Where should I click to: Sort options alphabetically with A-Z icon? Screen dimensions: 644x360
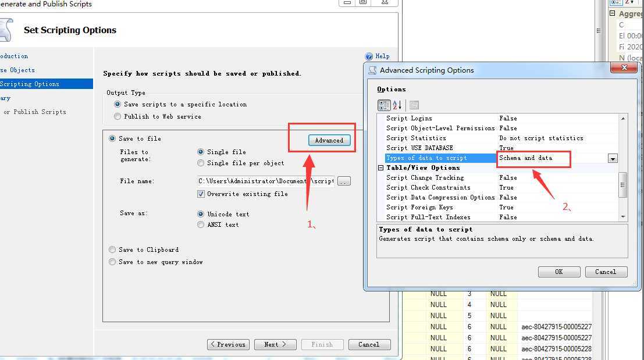(397, 105)
